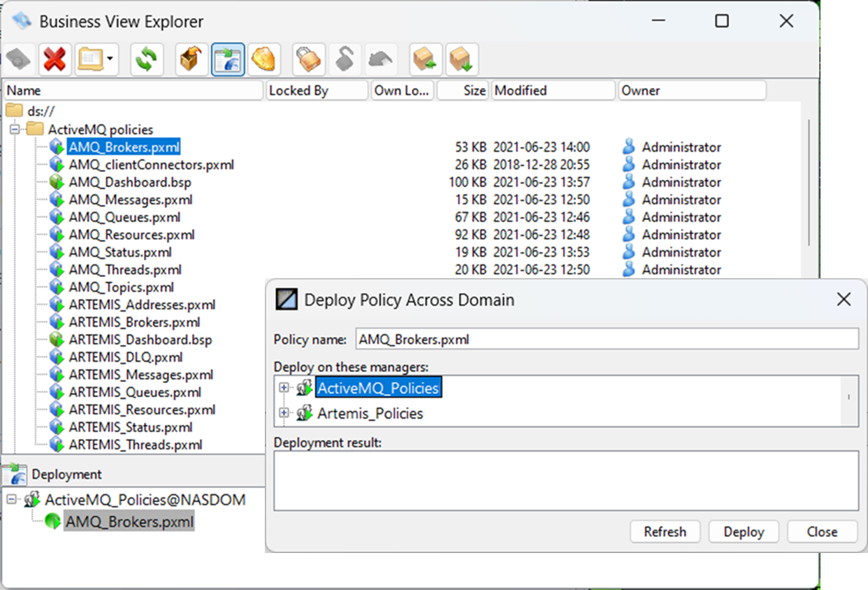Image resolution: width=868 pixels, height=590 pixels.
Task: Select ARTEMIS_Queues.pxml file
Action: click(135, 392)
